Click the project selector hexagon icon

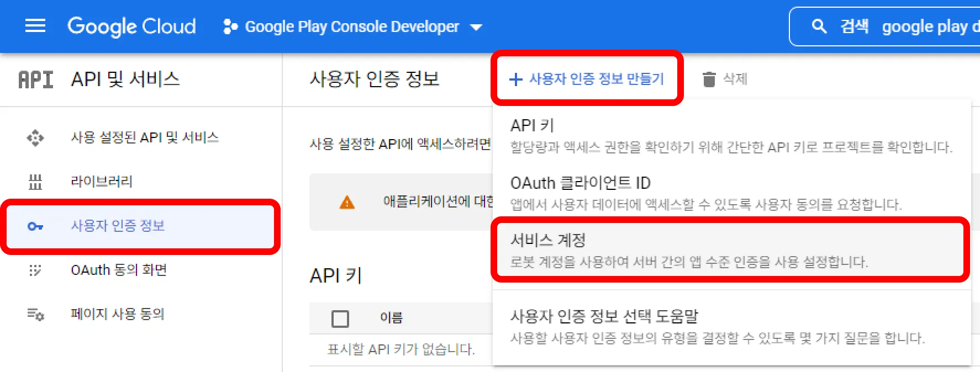click(230, 26)
